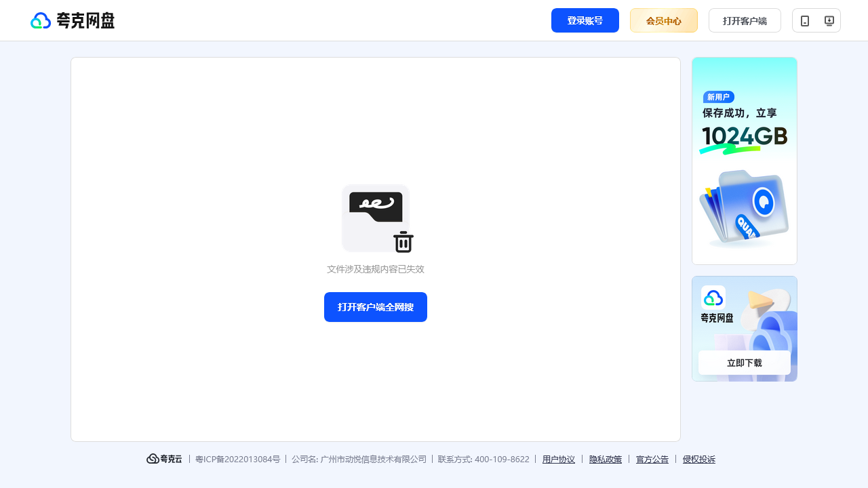Viewport: 868px width, 488px height.
Task: Open the 1024GB new user promo banner
Action: pos(745,161)
